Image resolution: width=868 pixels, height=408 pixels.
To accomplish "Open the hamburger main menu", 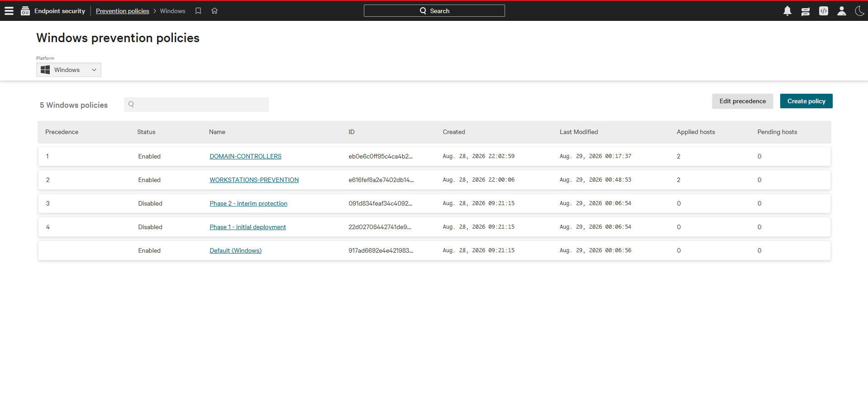I will 9,11.
